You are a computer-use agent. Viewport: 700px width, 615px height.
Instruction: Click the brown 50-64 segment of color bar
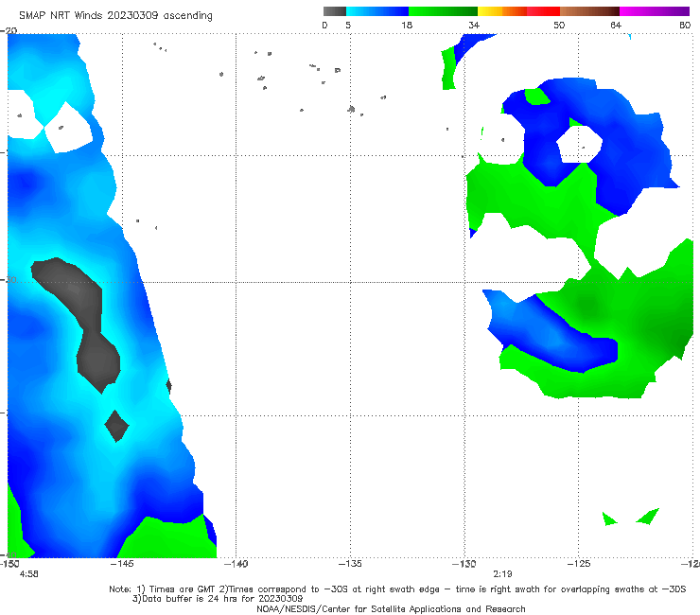coord(589,11)
